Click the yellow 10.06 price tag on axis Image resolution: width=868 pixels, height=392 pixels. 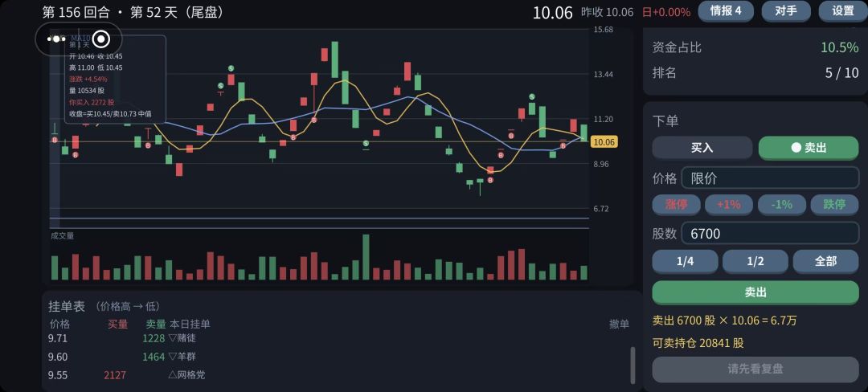pyautogui.click(x=604, y=142)
